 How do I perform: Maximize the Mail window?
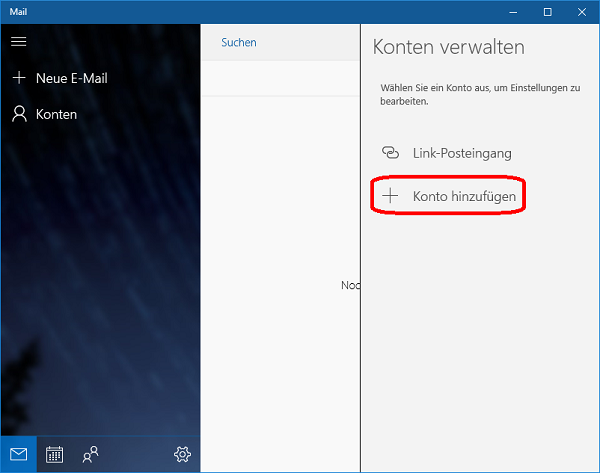coord(547,11)
